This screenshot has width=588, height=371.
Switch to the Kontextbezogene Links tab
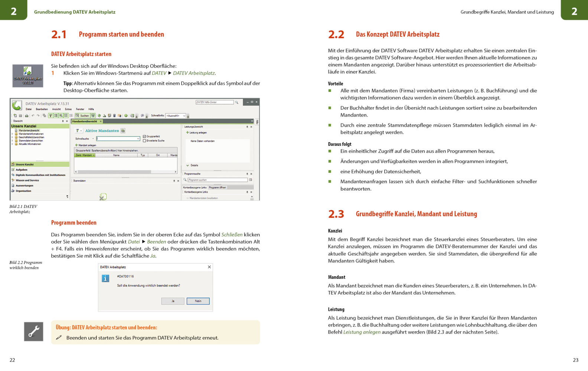195,188
